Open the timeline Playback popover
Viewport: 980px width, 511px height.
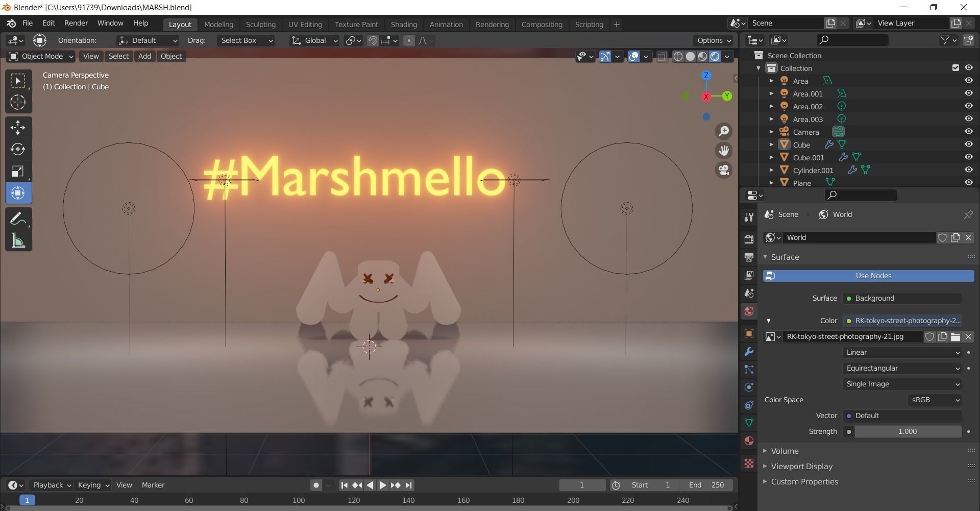(x=51, y=485)
